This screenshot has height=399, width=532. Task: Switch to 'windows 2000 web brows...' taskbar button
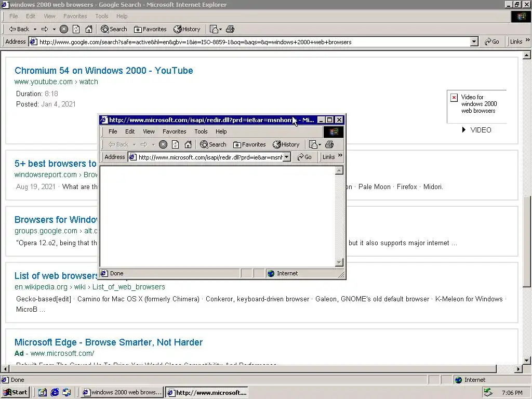point(123,393)
